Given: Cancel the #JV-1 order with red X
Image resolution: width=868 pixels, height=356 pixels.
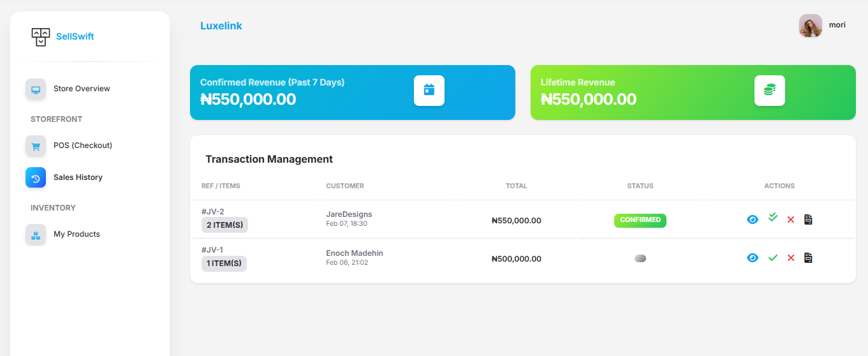Looking at the screenshot, I should coord(791,258).
